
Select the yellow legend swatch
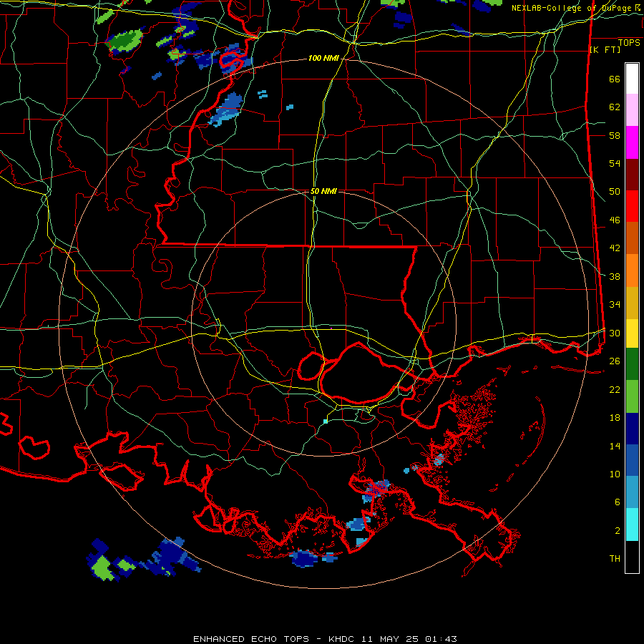point(632,333)
